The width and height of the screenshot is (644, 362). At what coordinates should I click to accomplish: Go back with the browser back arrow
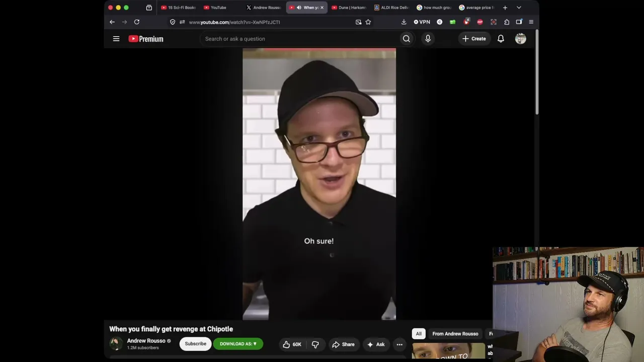(112, 22)
